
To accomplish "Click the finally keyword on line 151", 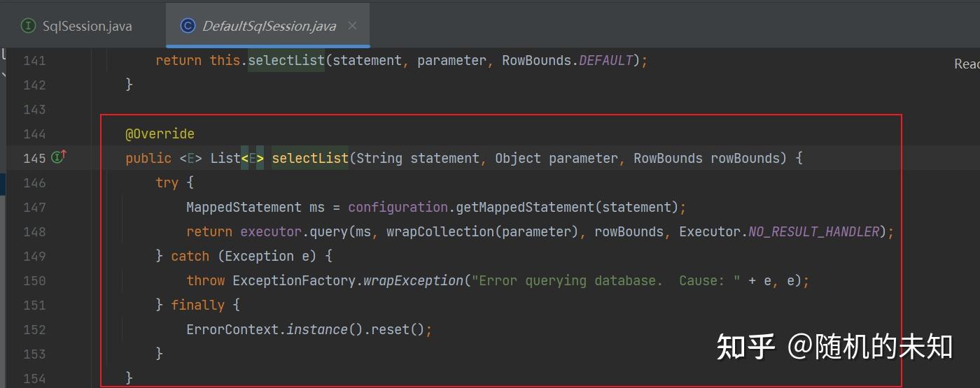I will pos(197,305).
